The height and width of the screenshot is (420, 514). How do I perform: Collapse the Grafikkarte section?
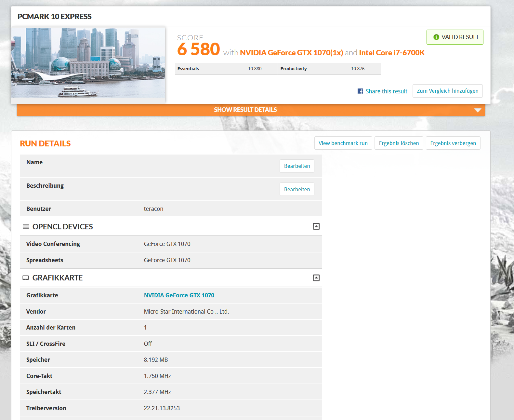coord(316,278)
